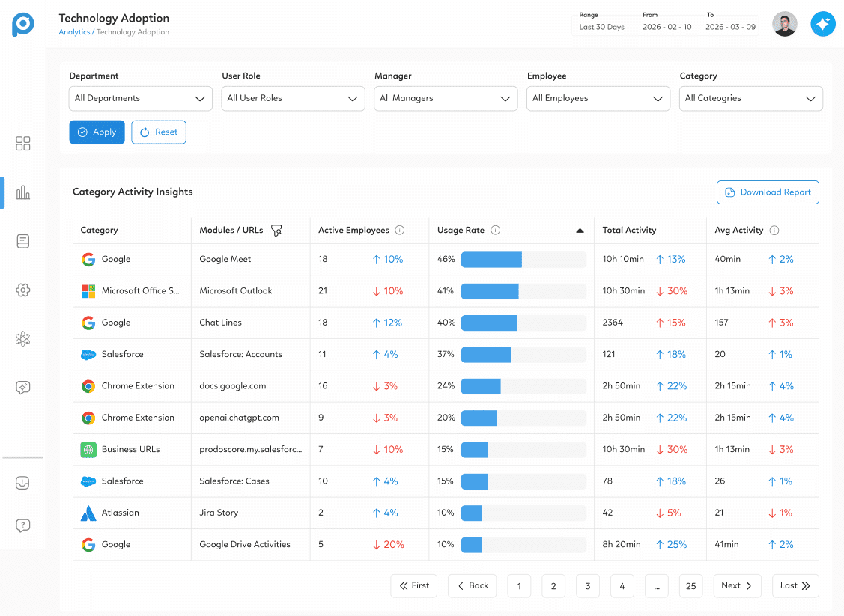Select the bar chart analytics sidebar icon
Image resolution: width=844 pixels, height=616 pixels.
pos(23,192)
